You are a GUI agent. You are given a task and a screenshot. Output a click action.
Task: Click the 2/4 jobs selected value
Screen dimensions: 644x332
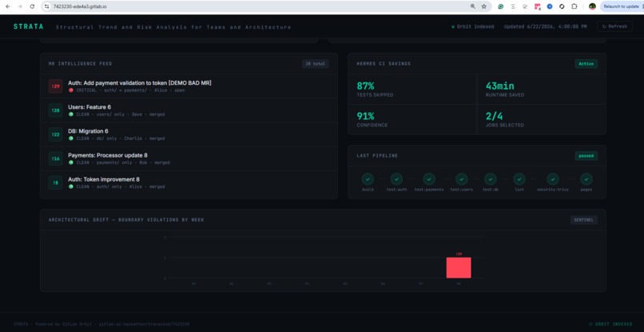click(493, 117)
